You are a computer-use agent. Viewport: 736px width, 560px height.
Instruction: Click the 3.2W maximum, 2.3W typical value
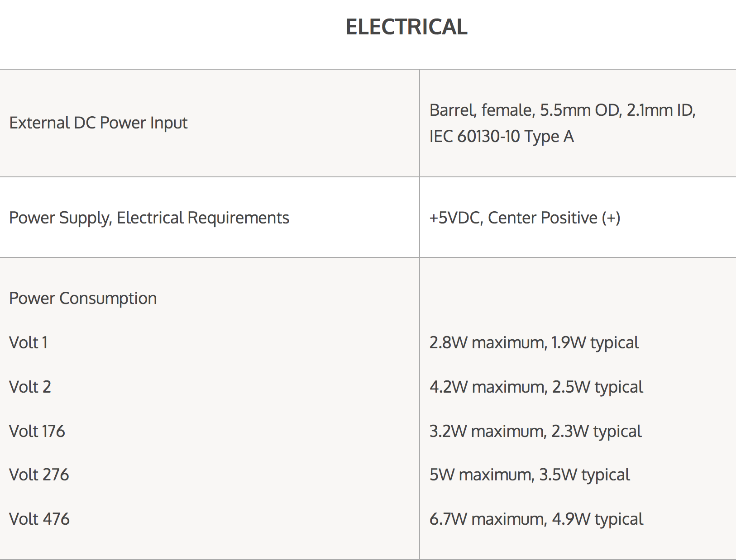click(x=535, y=431)
